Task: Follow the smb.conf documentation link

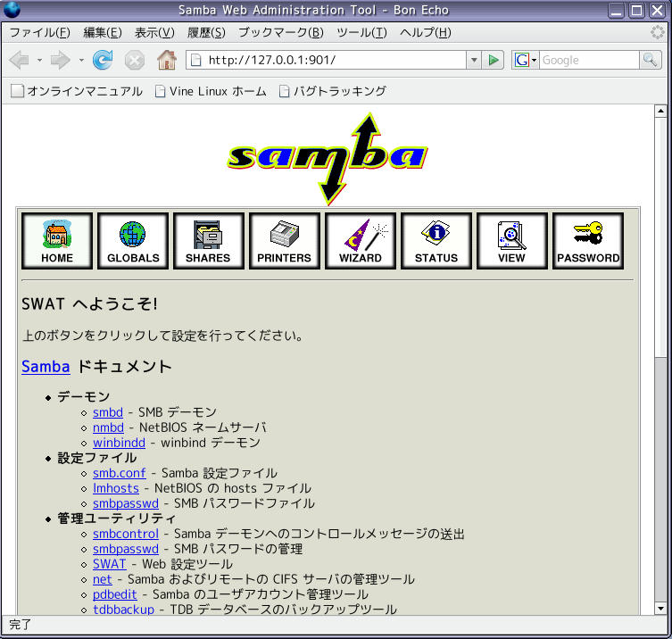Action: coord(120,473)
